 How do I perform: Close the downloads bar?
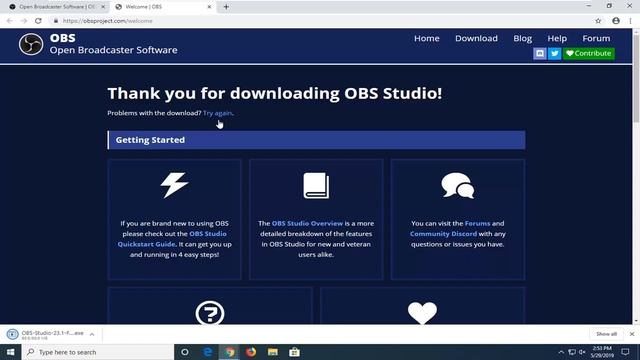coord(632,334)
